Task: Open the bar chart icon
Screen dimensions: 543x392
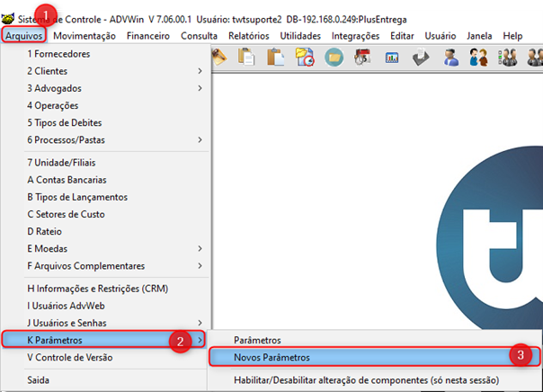Action: coord(392,58)
